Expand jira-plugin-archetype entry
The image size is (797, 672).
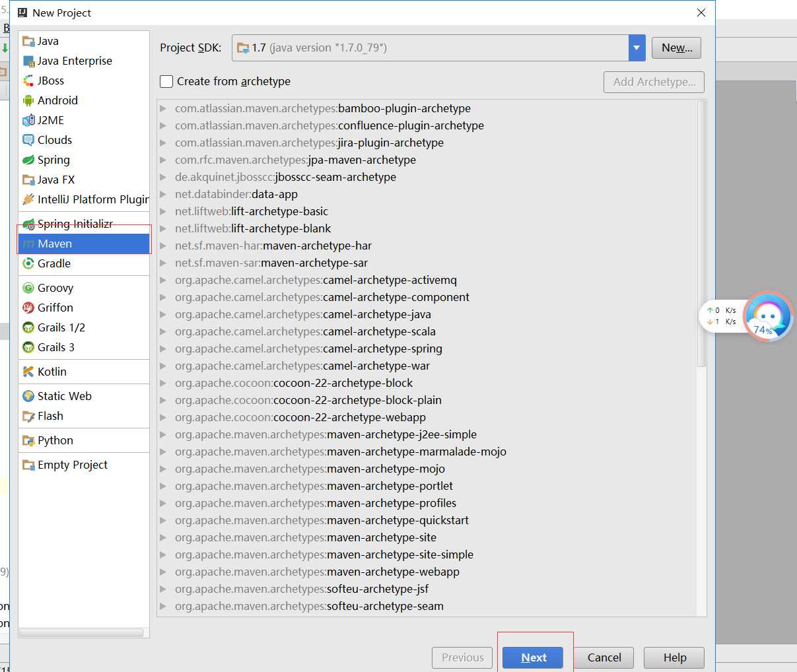[x=163, y=143]
